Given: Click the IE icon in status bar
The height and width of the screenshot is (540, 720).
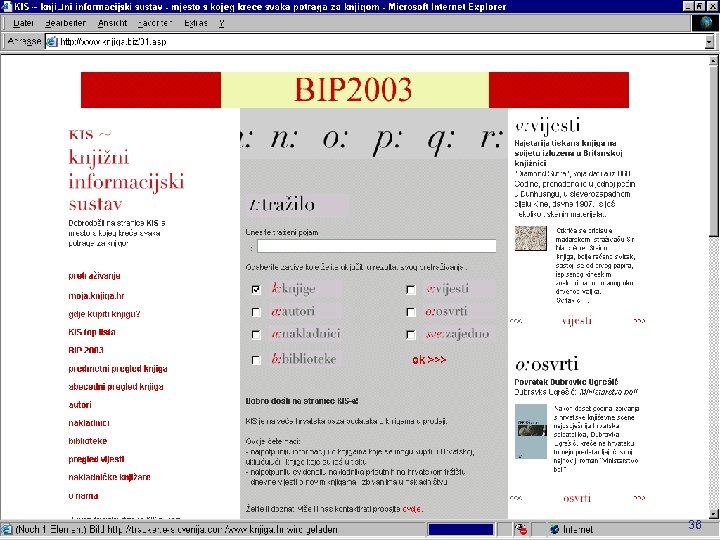Looking at the screenshot, I should (x=6, y=529).
